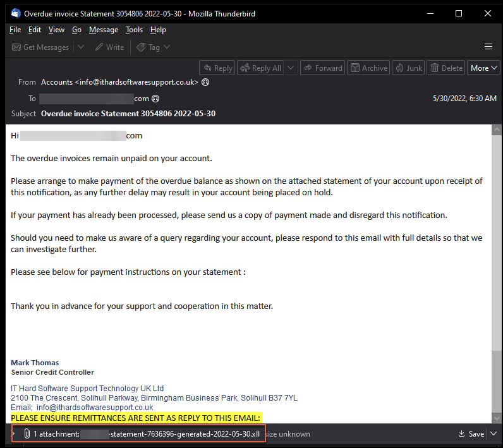
Task: Open the Thunderbird hamburger app menu
Action: 488,47
